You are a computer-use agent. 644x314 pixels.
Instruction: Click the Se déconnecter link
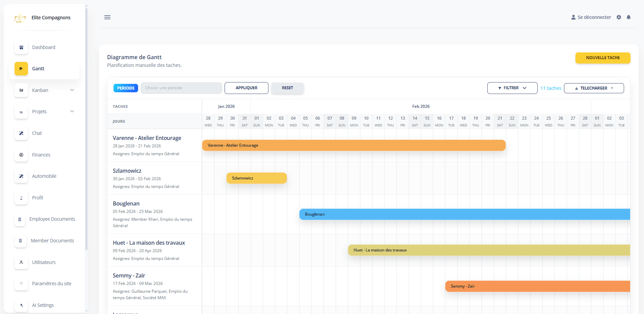(x=594, y=17)
